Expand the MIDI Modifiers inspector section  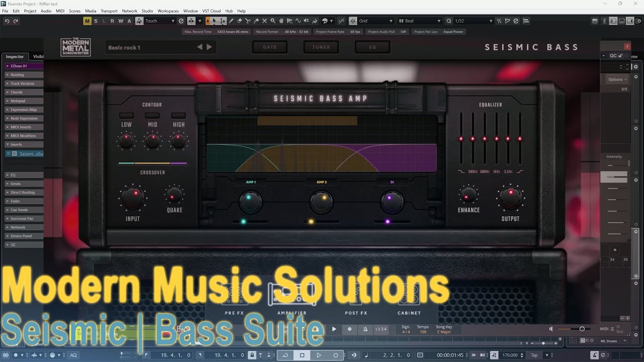24,136
